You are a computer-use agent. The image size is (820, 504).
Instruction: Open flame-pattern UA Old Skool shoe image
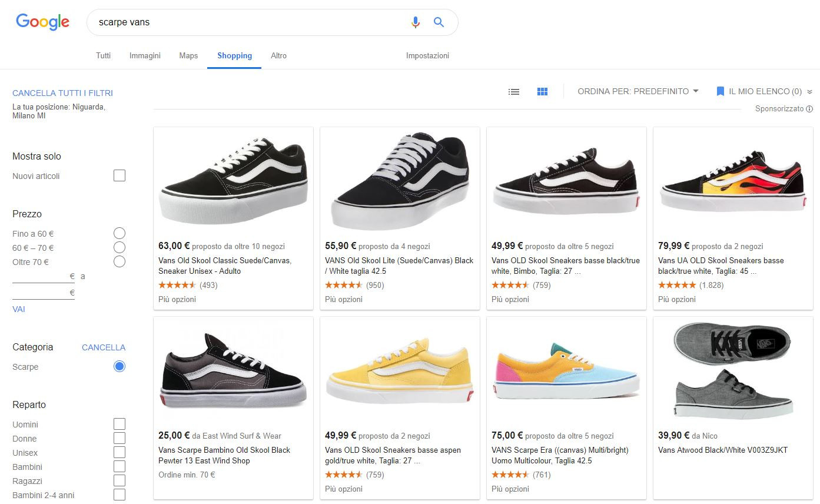(x=733, y=181)
